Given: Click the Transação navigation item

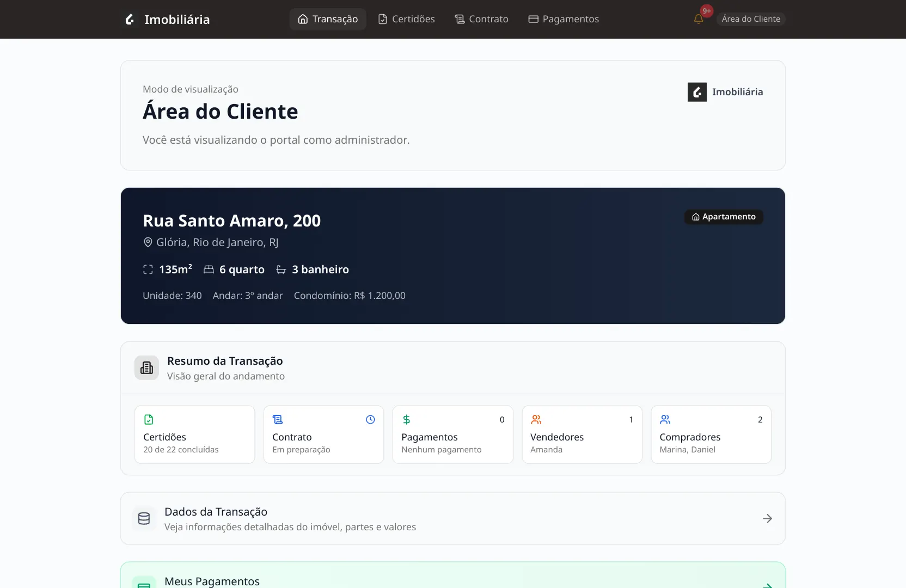Looking at the screenshot, I should click(x=327, y=19).
